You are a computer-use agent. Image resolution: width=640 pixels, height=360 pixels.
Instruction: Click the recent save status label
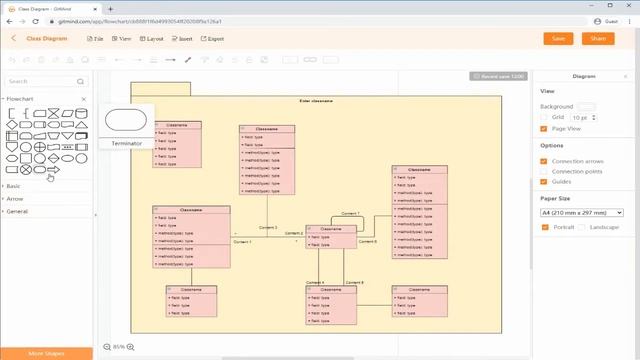[x=498, y=76]
